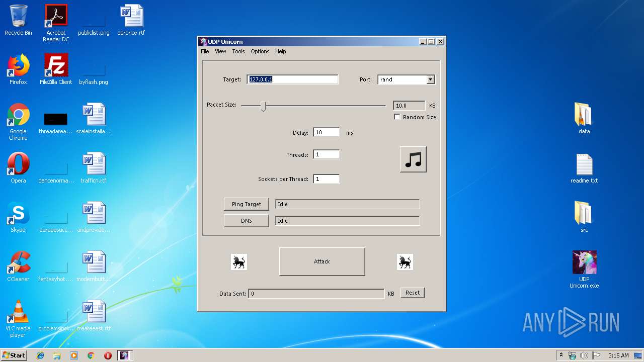This screenshot has height=362, width=644.
Task: Select the data folder on desktop
Action: pos(584,119)
